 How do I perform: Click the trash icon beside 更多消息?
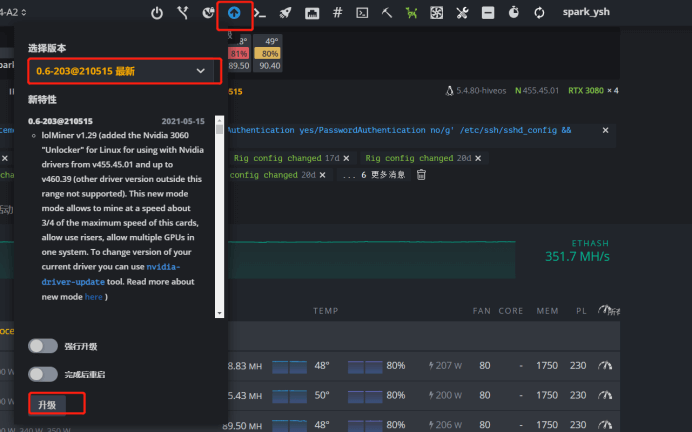(x=421, y=175)
